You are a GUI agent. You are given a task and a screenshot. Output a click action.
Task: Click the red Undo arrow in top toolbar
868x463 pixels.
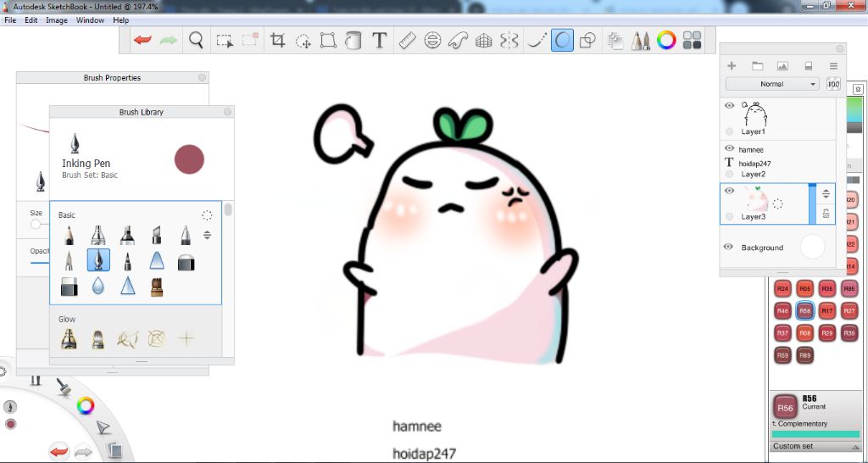142,41
